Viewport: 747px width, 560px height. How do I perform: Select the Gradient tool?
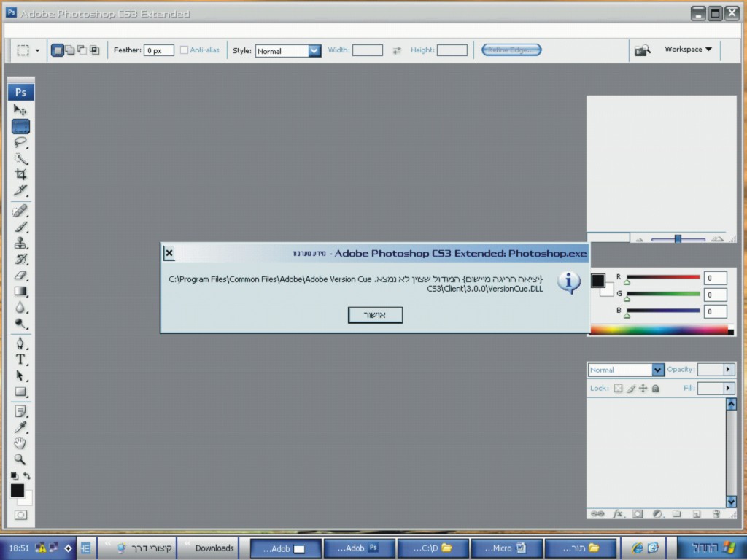click(20, 292)
